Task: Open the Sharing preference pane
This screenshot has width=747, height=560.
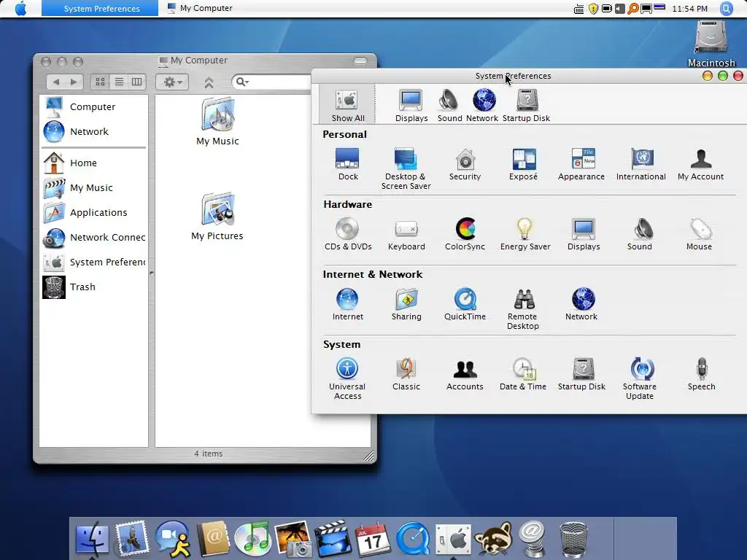Action: [x=406, y=304]
